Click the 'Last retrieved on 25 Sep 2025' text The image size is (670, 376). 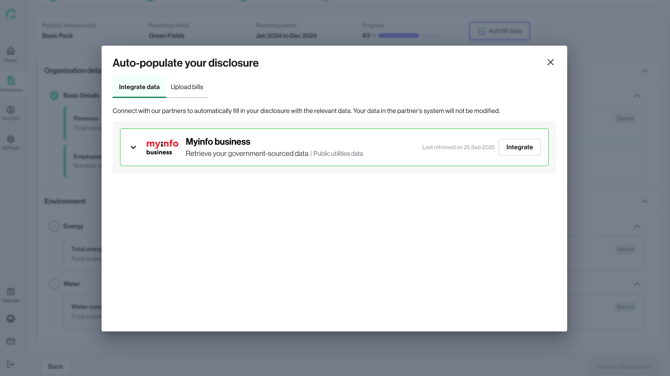458,147
